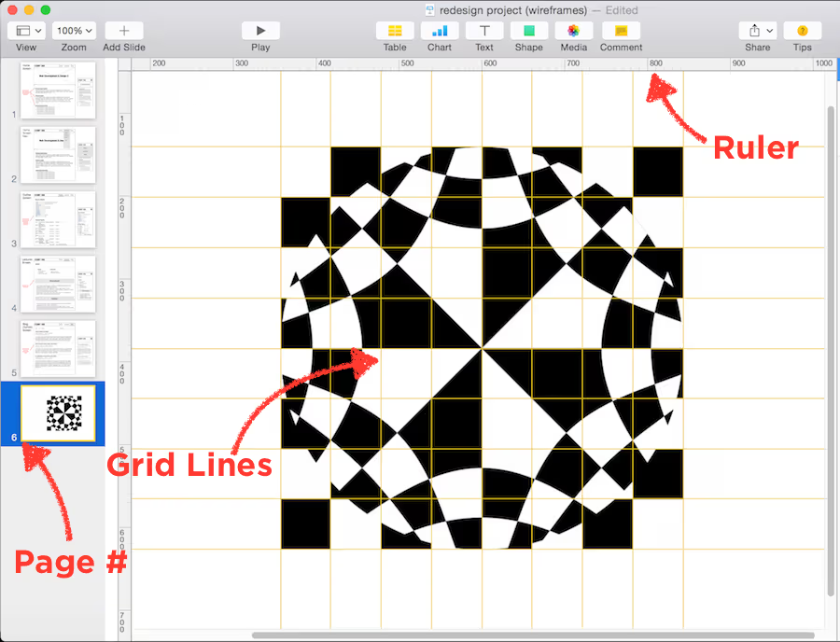Click the black-and-white pattern on canvas
Viewport: 840px width, 642px height.
point(482,348)
